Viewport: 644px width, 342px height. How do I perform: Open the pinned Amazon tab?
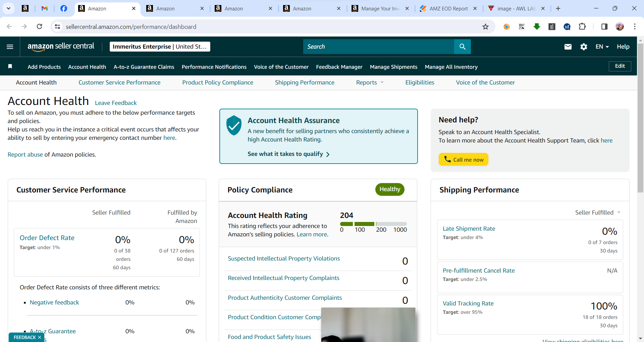(x=25, y=8)
